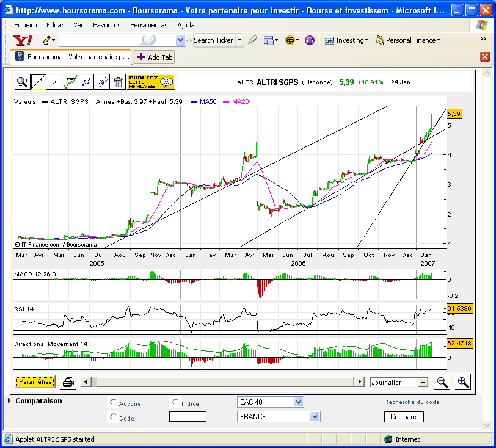Select the horizontal line drawing tool

54,82
